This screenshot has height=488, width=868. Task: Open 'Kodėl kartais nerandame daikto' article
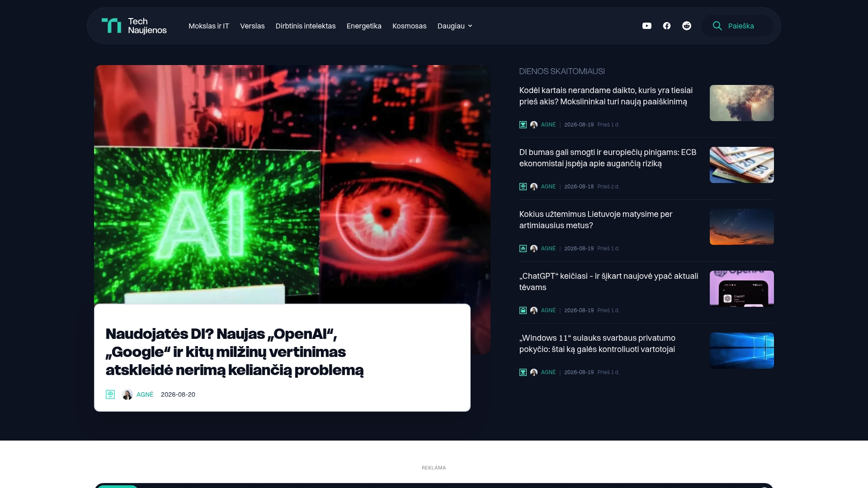(x=606, y=96)
